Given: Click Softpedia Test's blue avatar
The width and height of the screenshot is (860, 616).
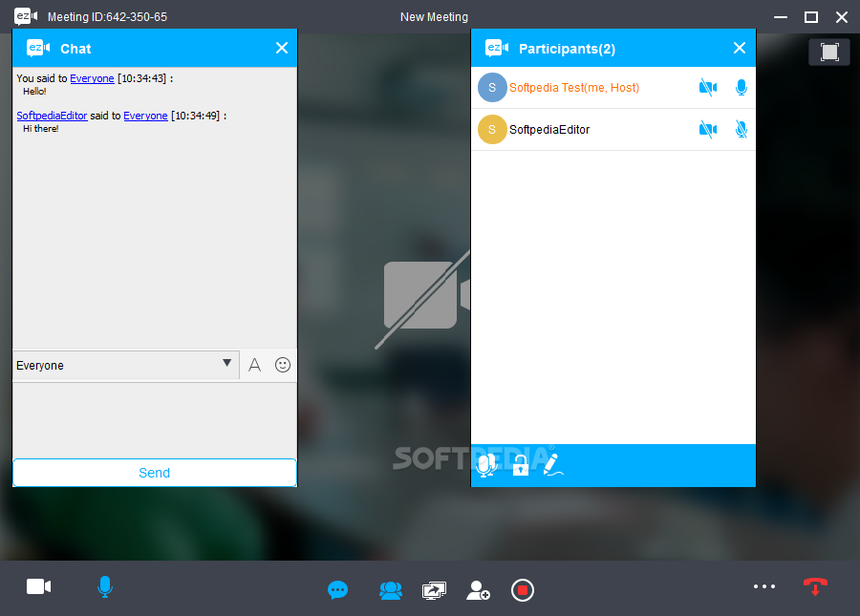Looking at the screenshot, I should click(492, 88).
